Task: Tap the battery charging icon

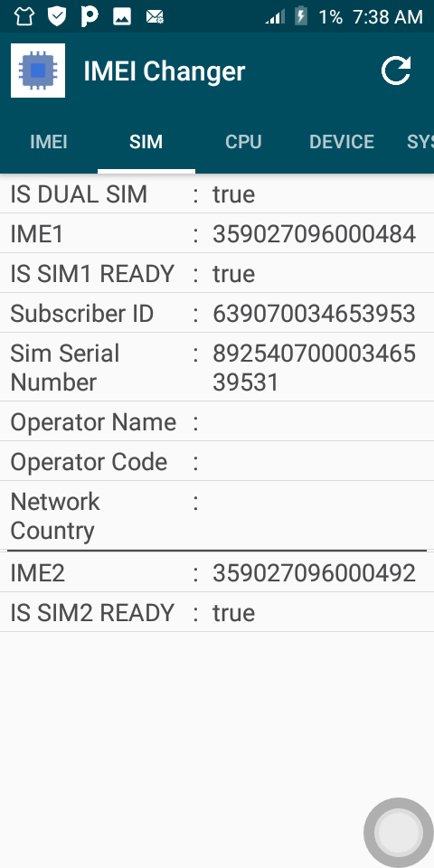Action: click(300, 16)
